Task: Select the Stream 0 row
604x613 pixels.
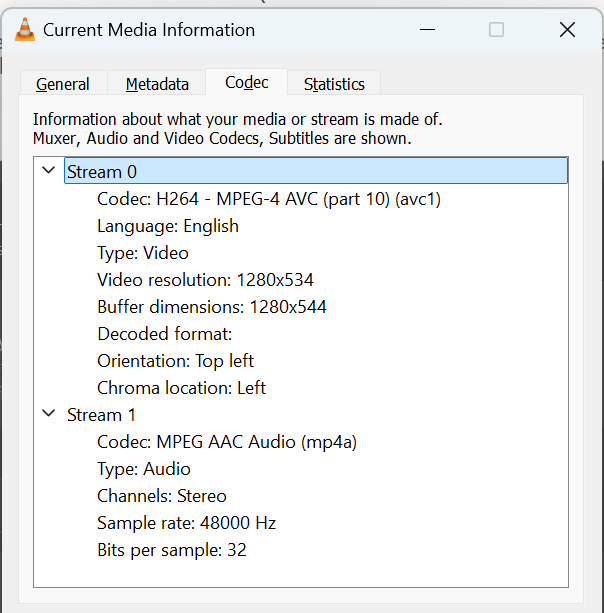Action: [x=101, y=172]
